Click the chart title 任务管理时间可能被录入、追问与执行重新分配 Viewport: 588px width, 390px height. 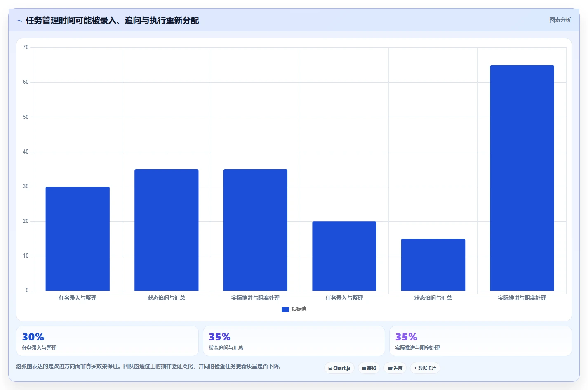coord(112,20)
